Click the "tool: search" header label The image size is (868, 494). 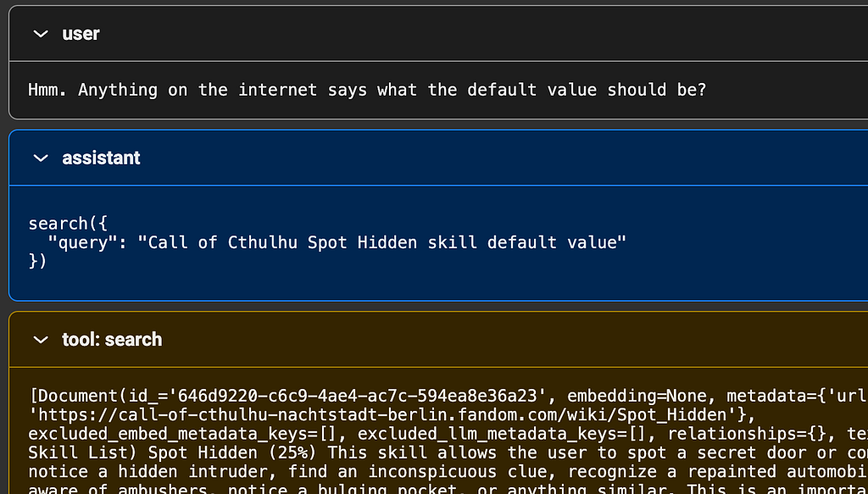pos(112,340)
